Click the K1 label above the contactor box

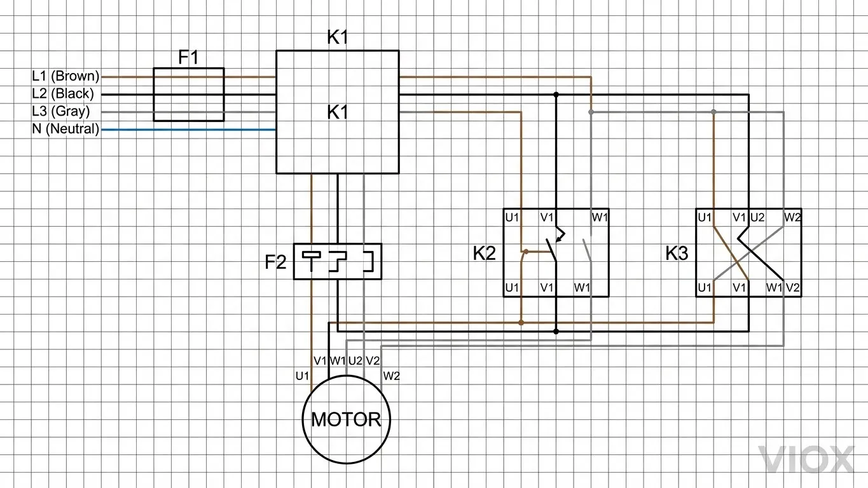[x=337, y=37]
